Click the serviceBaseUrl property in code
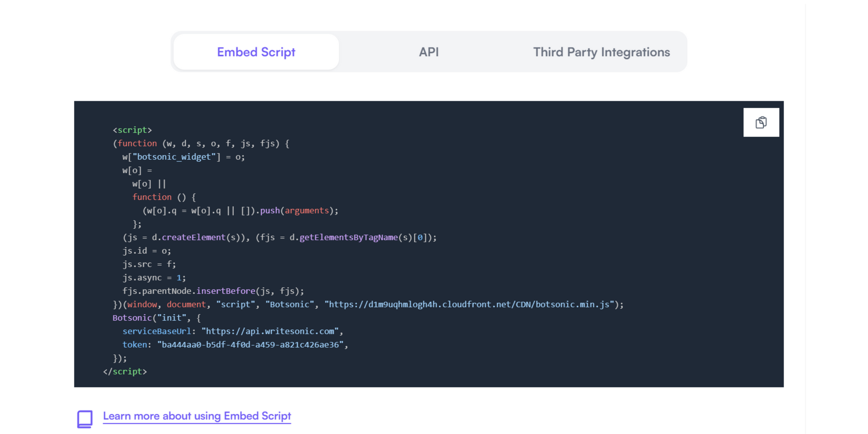This screenshot has width=868, height=434. click(156, 331)
